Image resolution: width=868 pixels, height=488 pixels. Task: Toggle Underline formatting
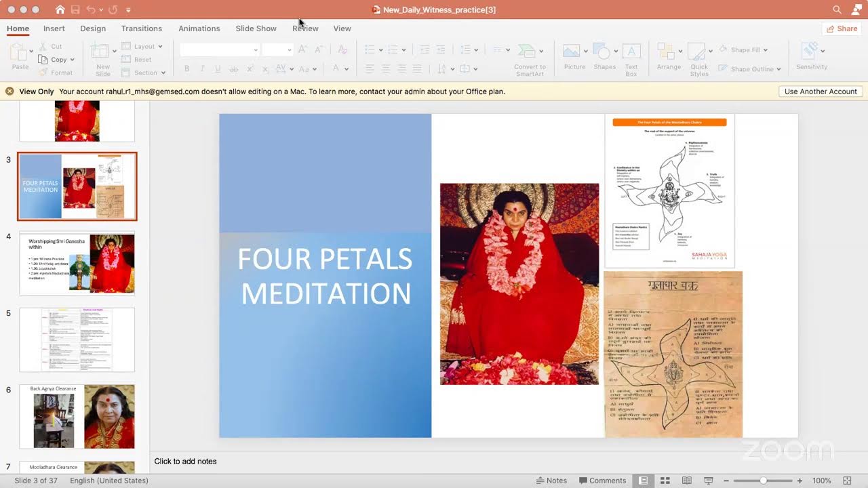(x=218, y=69)
